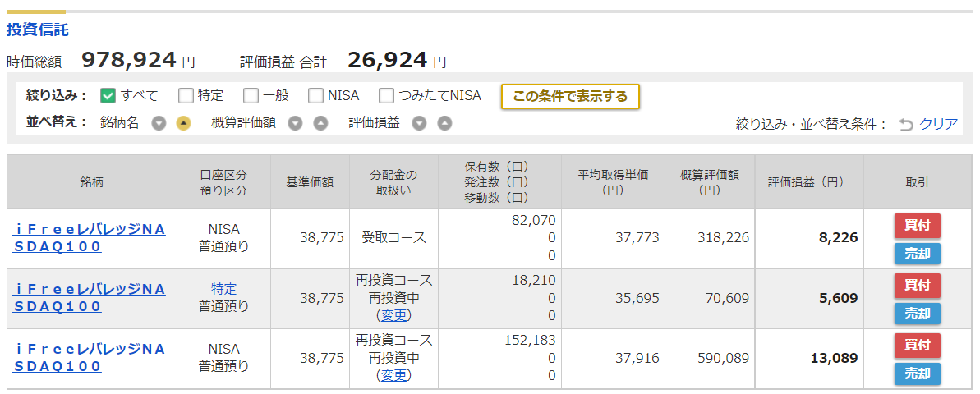Click the 5,609 profit value
The height and width of the screenshot is (394, 980).
coord(839,298)
